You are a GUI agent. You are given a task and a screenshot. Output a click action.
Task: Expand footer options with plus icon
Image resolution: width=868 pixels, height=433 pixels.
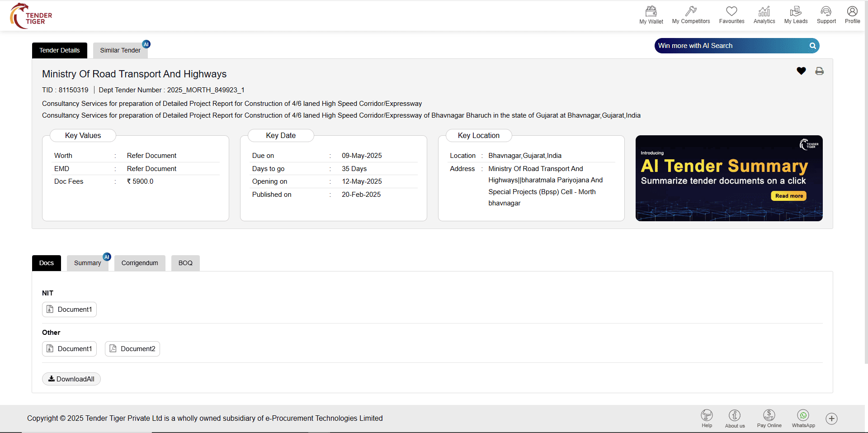[x=831, y=419]
